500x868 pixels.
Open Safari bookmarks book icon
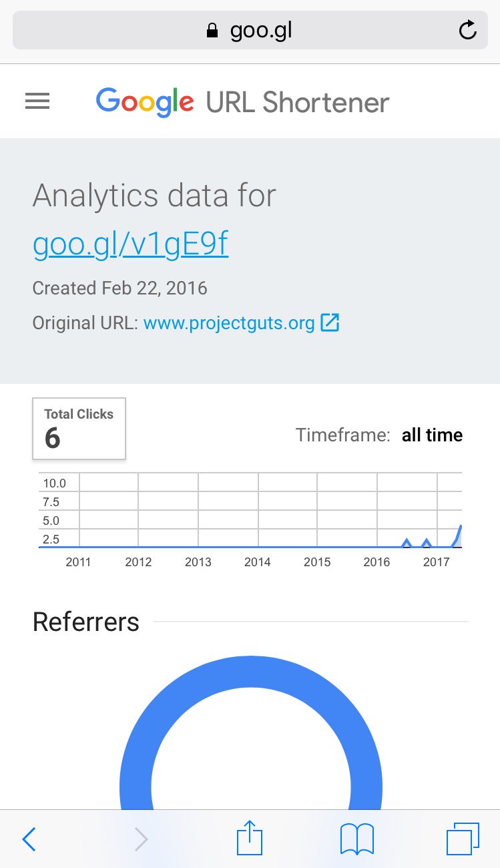coord(357,839)
